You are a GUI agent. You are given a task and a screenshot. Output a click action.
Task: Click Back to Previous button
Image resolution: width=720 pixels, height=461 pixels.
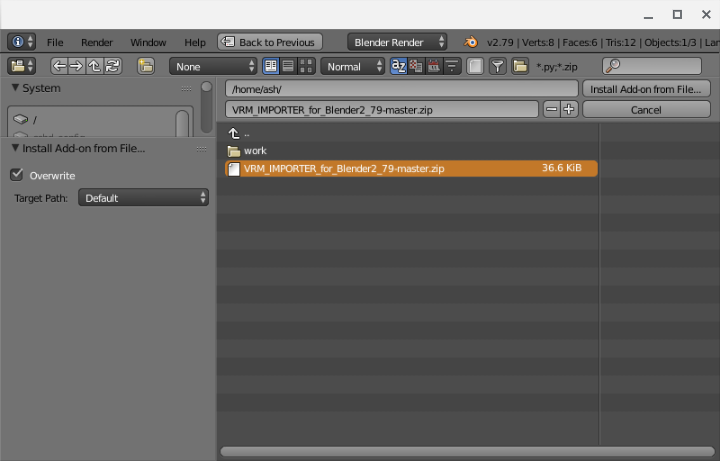270,42
